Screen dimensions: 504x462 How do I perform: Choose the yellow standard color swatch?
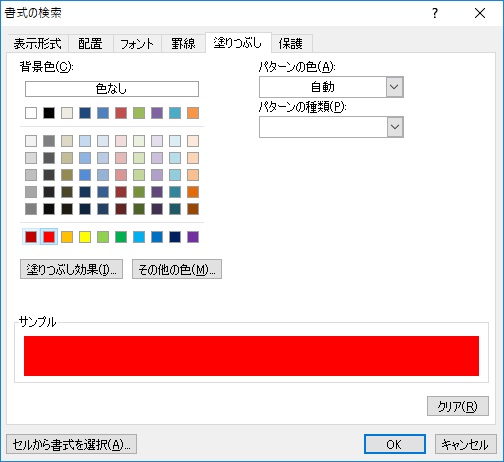[x=85, y=237]
